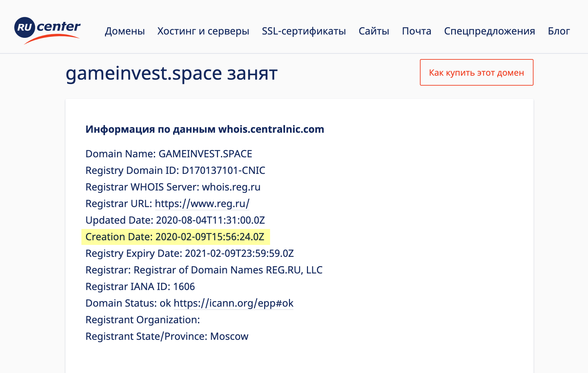Click the Registrar of Domain Names REG.RU line
The image size is (588, 373).
click(x=204, y=270)
